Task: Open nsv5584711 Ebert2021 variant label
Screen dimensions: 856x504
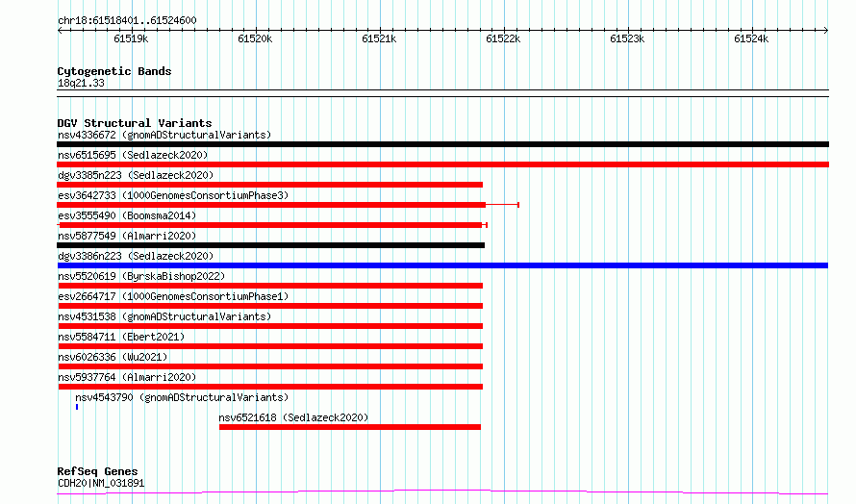Action: coord(121,337)
